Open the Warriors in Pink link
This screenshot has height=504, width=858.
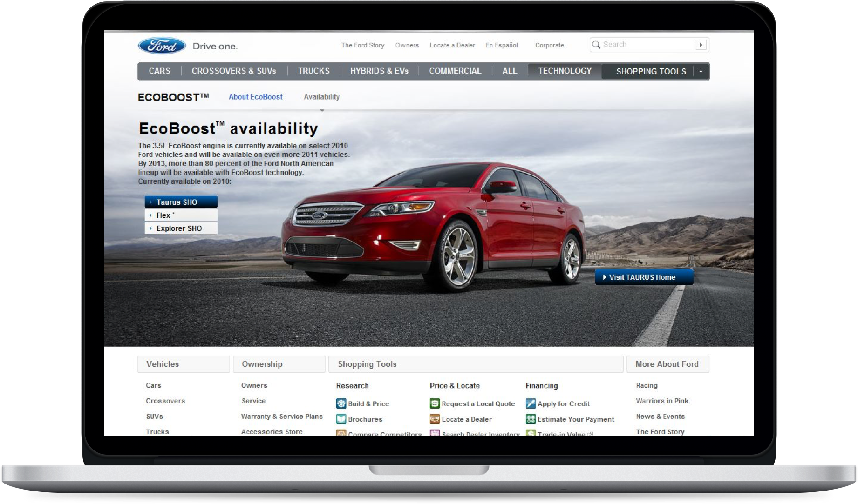pyautogui.click(x=662, y=401)
